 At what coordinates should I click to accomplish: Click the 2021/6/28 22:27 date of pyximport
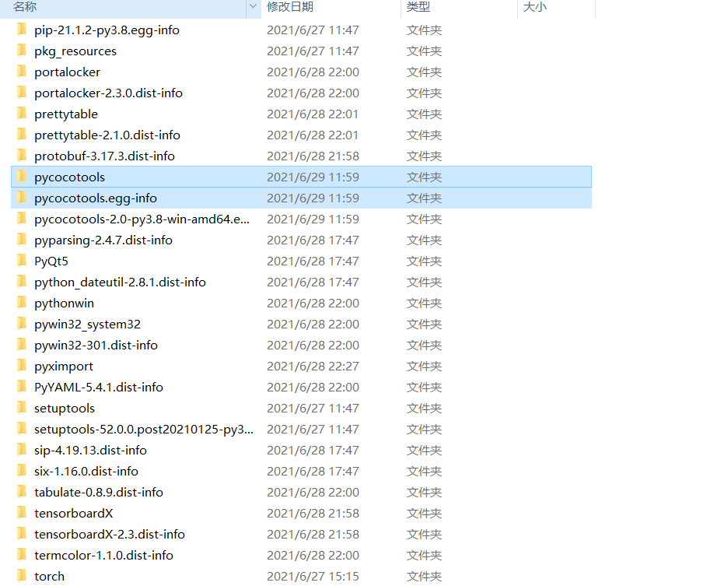(x=313, y=367)
